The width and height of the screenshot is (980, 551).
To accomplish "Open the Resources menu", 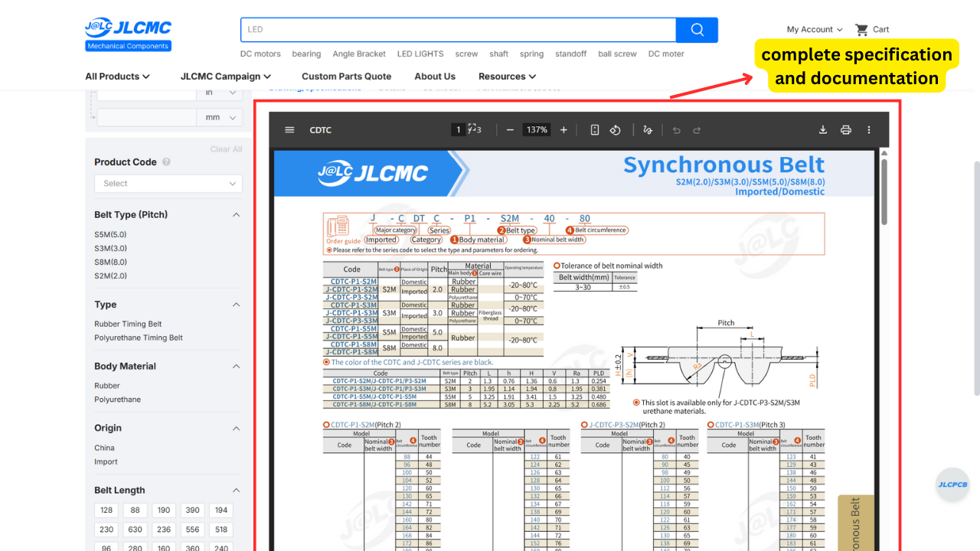I will 508,77.
